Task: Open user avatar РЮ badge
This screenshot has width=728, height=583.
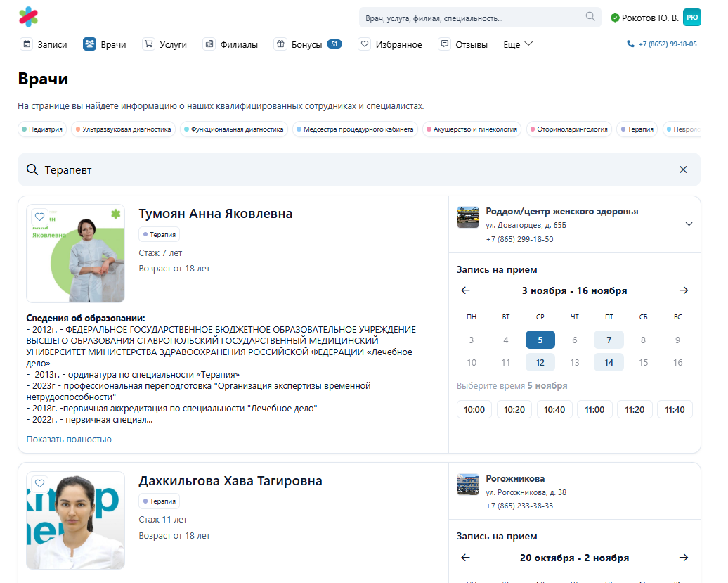Action: tap(691, 18)
